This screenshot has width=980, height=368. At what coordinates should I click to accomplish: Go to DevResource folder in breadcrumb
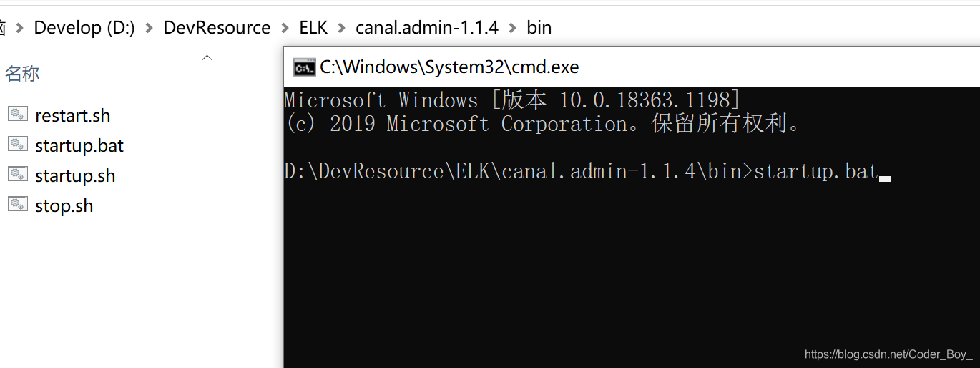pos(217,28)
